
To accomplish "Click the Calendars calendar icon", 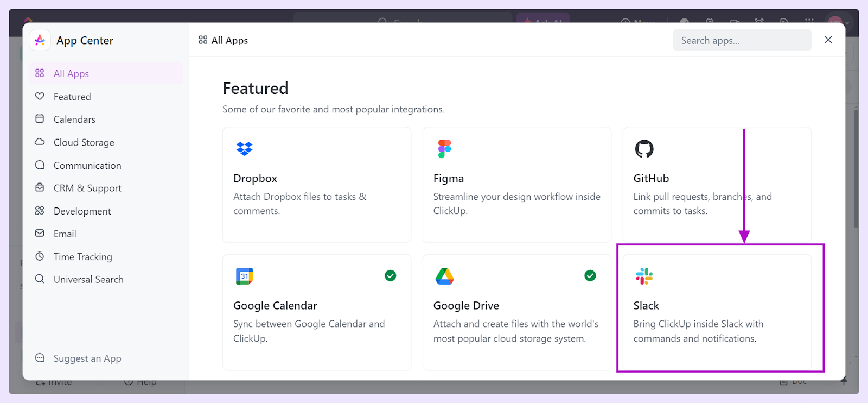I will click(x=40, y=118).
